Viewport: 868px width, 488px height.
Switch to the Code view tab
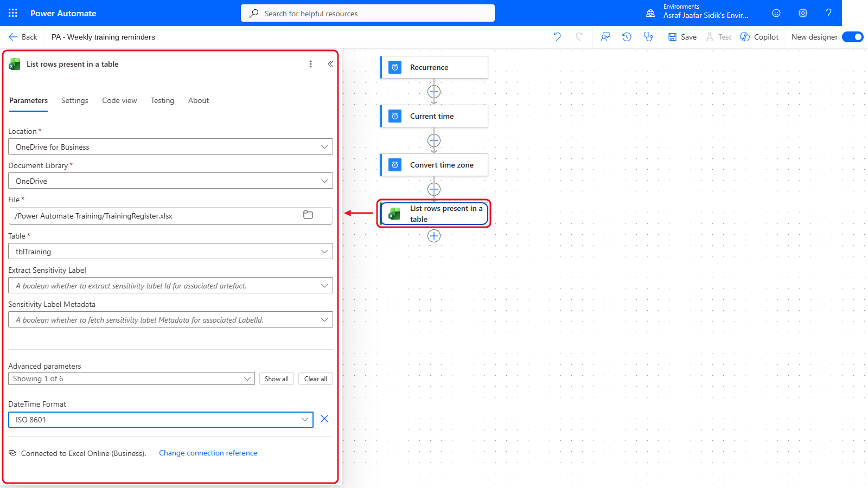click(119, 100)
